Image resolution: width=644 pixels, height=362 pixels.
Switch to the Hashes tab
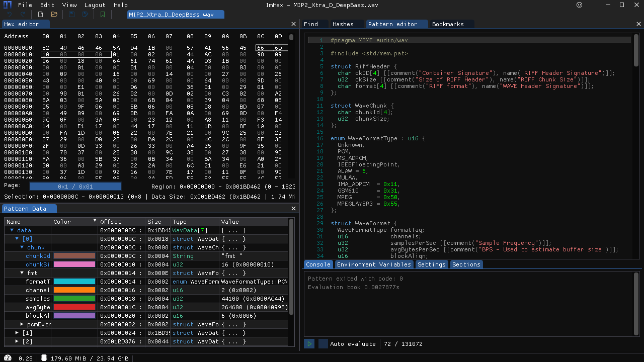[x=343, y=24]
